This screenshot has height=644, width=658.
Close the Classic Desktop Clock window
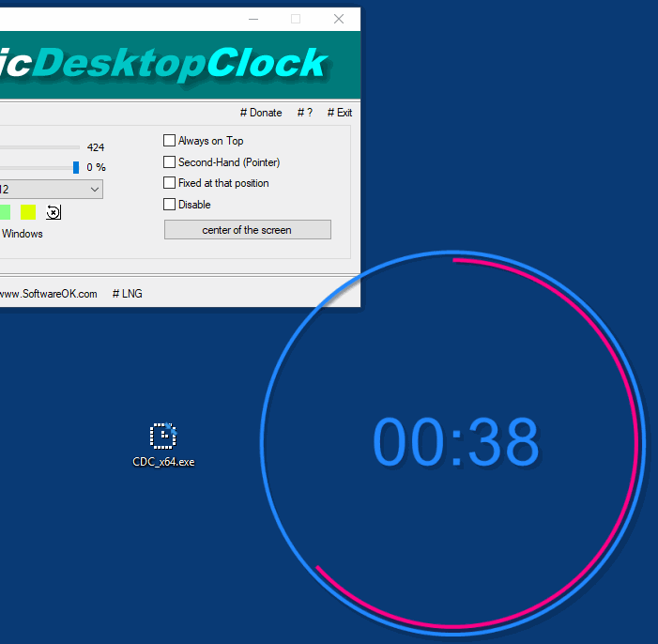coord(339,19)
